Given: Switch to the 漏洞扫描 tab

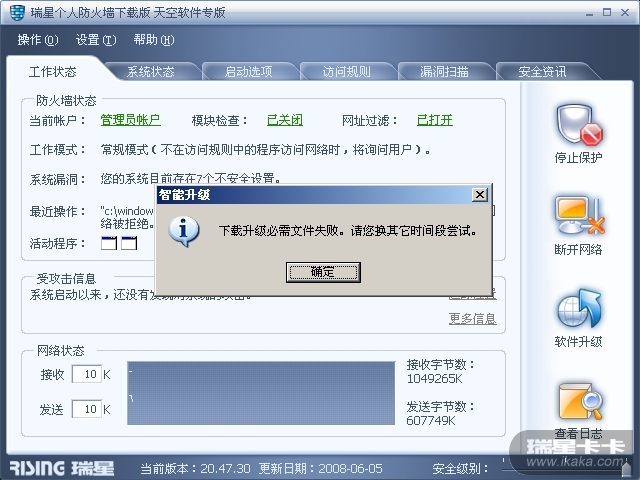Looking at the screenshot, I should [444, 72].
